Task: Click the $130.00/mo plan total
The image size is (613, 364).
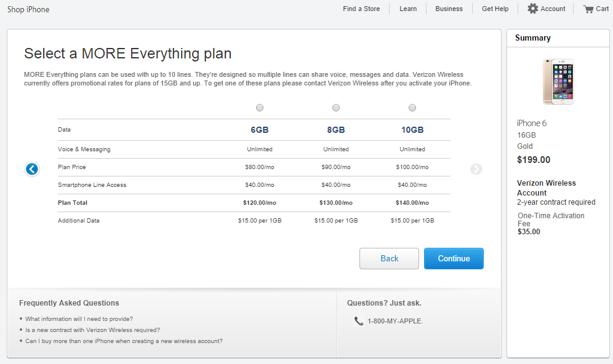Action: point(336,203)
